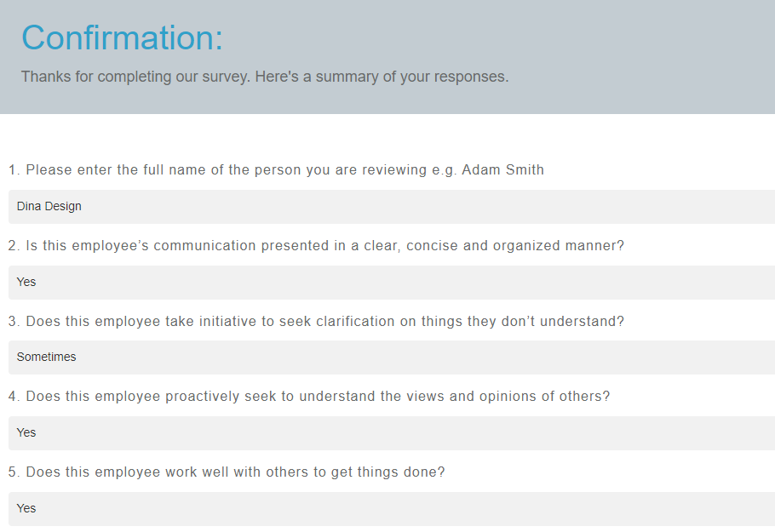Click the name "Dina Design" text
The image size is (775, 532).
click(x=49, y=206)
